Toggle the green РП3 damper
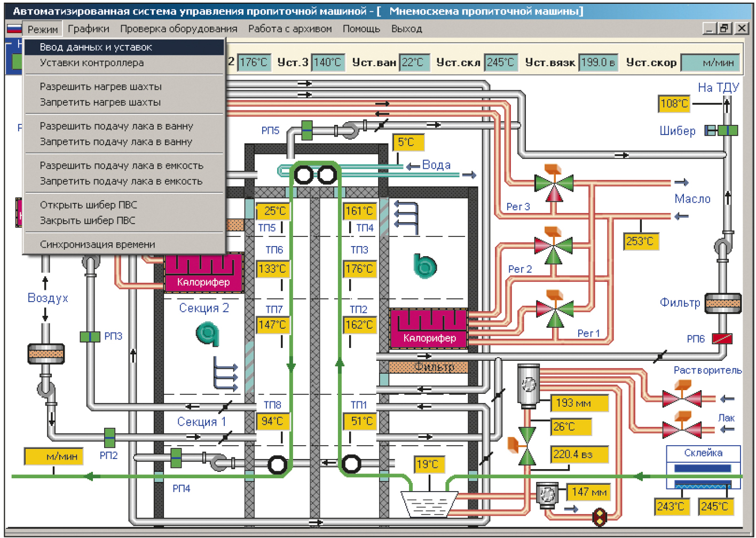This screenshot has height=538, width=756. [x=90, y=336]
